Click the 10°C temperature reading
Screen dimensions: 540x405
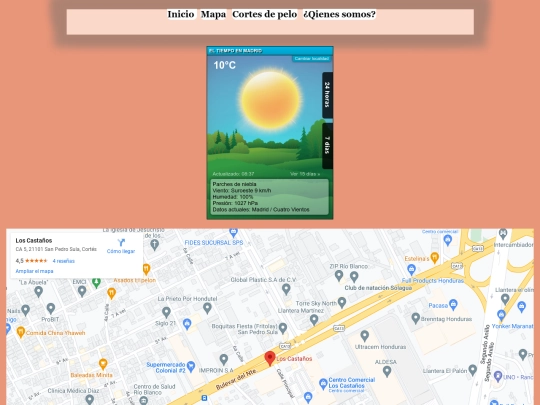(225, 65)
